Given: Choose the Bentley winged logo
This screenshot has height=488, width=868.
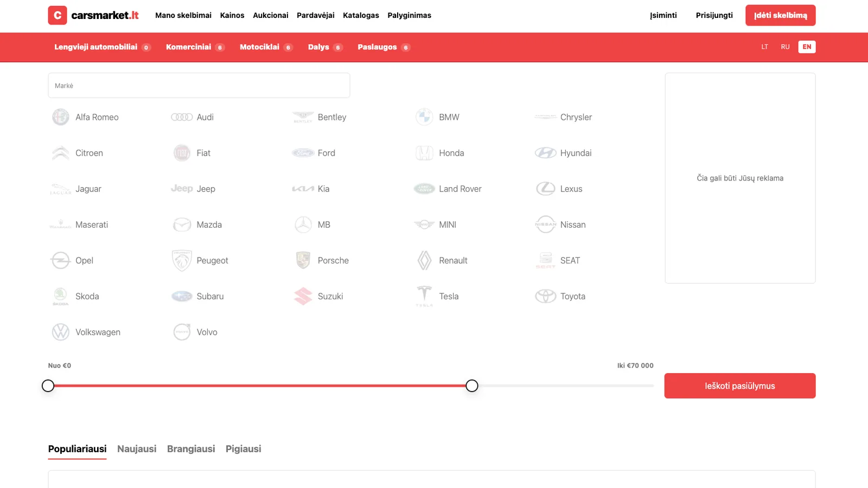Looking at the screenshot, I should tap(303, 117).
